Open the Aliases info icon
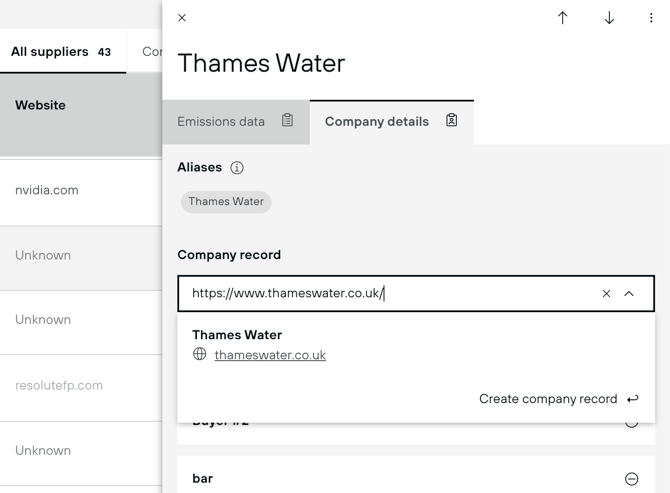 click(x=237, y=167)
